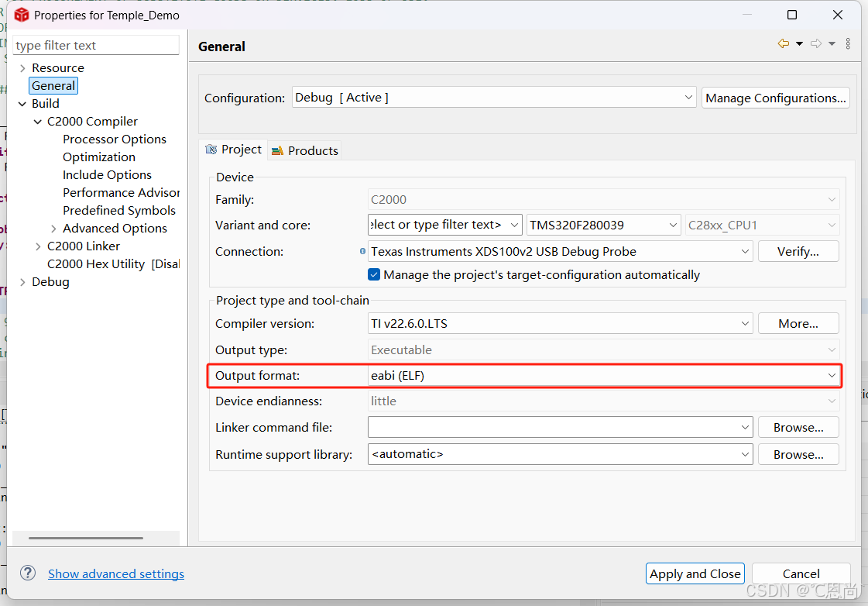Click the Verify connection button
Screen dimensions: 868x606
pyautogui.click(x=798, y=252)
